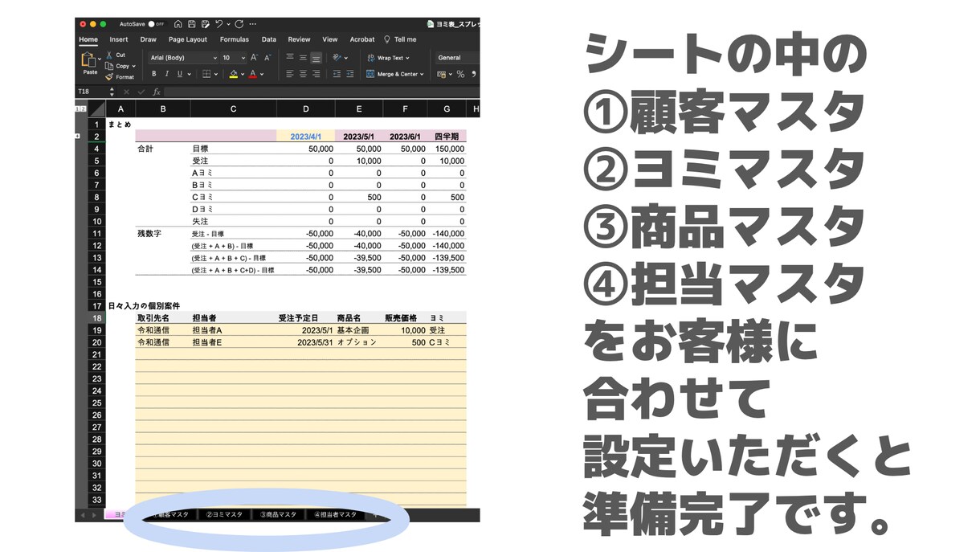Toggle the Bottom Align icon
980x552 pixels.
click(x=316, y=58)
